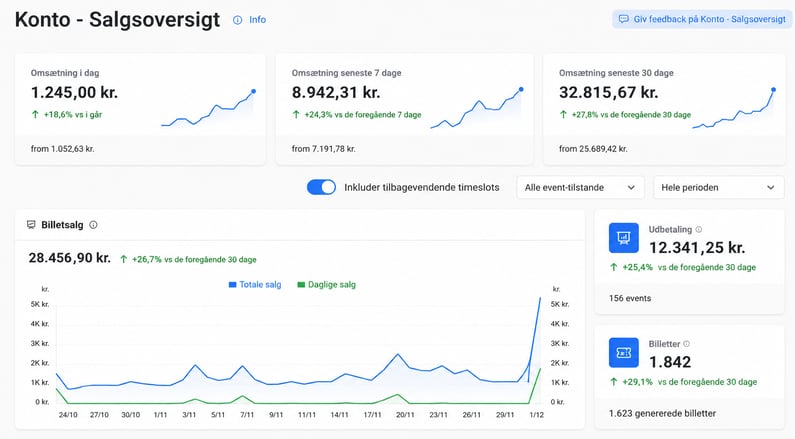The width and height of the screenshot is (795, 439).
Task: Click the green arrow beside +25,4%
Action: [613, 267]
